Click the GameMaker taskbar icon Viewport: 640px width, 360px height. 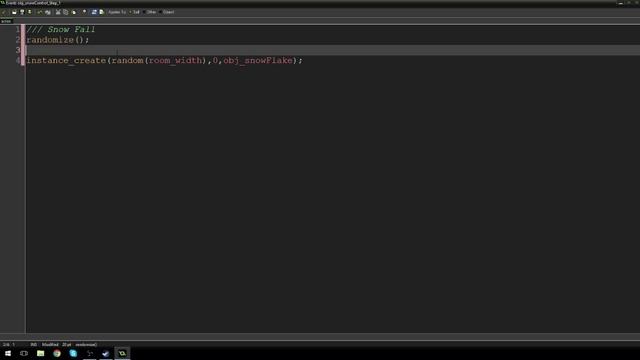pyautogui.click(x=122, y=353)
